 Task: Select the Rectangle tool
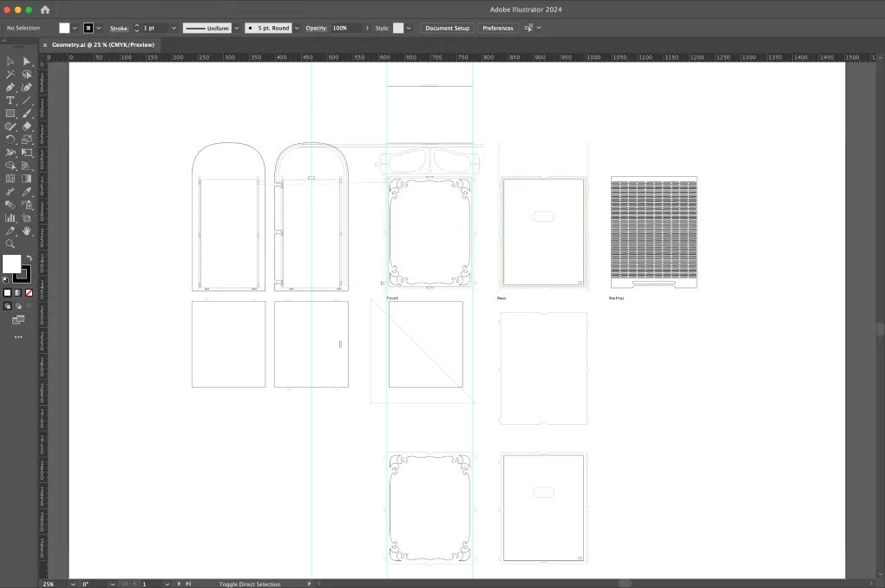(x=10, y=113)
